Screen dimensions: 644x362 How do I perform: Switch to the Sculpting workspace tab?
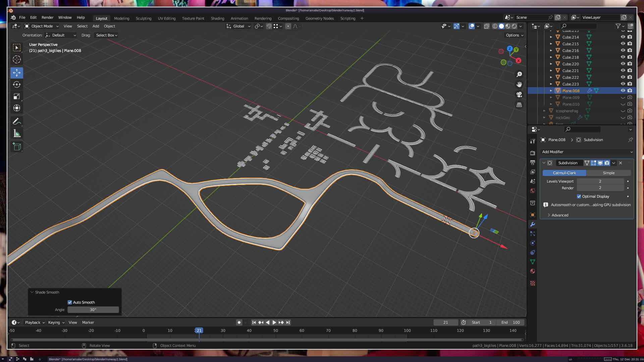143,18
